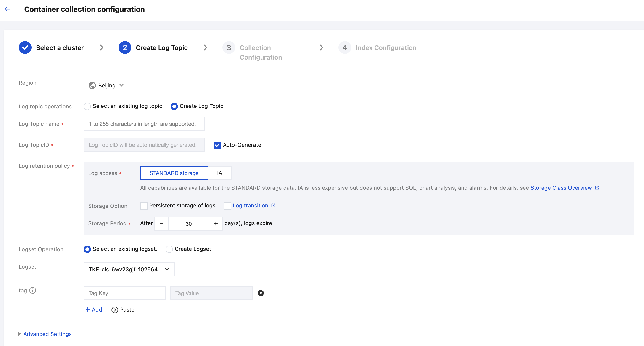Click the Add tag plus button
The height and width of the screenshot is (346, 644).
click(x=93, y=309)
